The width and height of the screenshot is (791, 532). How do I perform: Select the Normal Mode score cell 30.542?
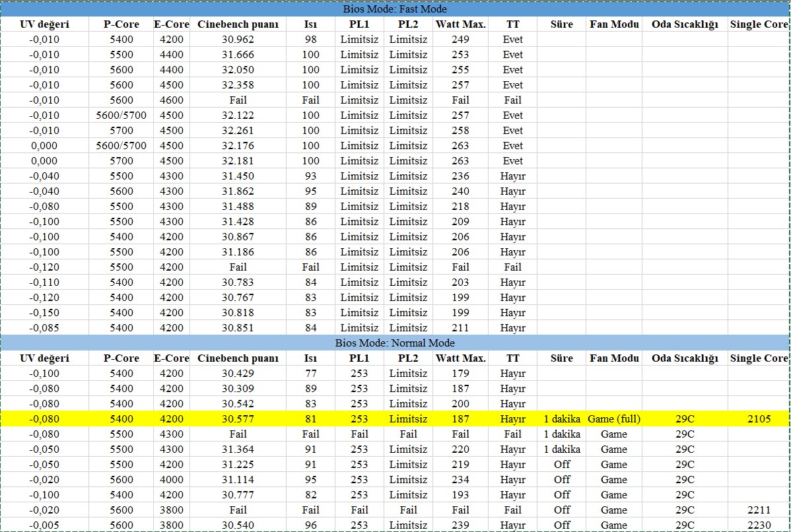pos(238,404)
